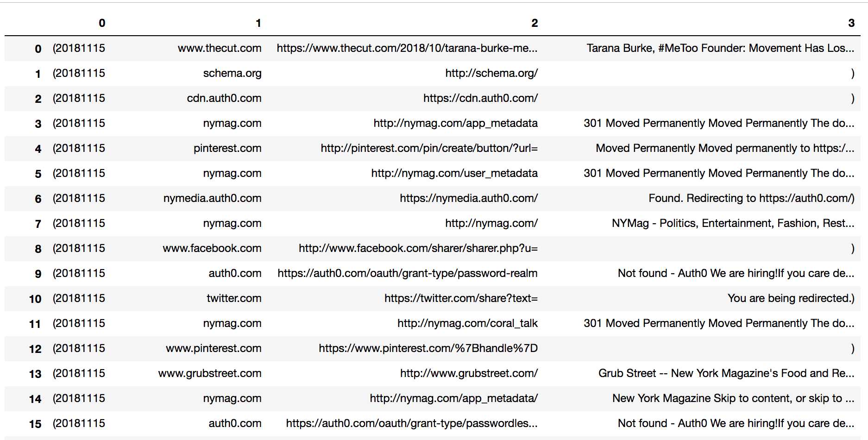The height and width of the screenshot is (440, 868).
Task: Click column header 2
Action: [x=534, y=23]
